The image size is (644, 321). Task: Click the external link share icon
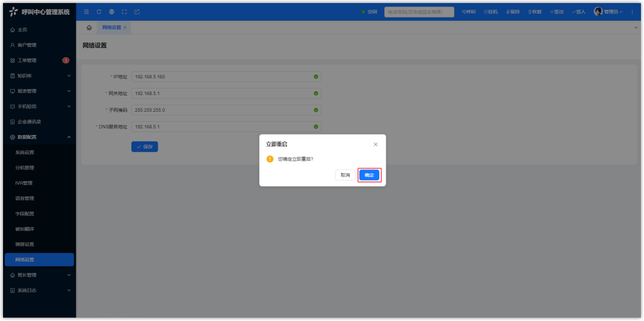tap(137, 12)
